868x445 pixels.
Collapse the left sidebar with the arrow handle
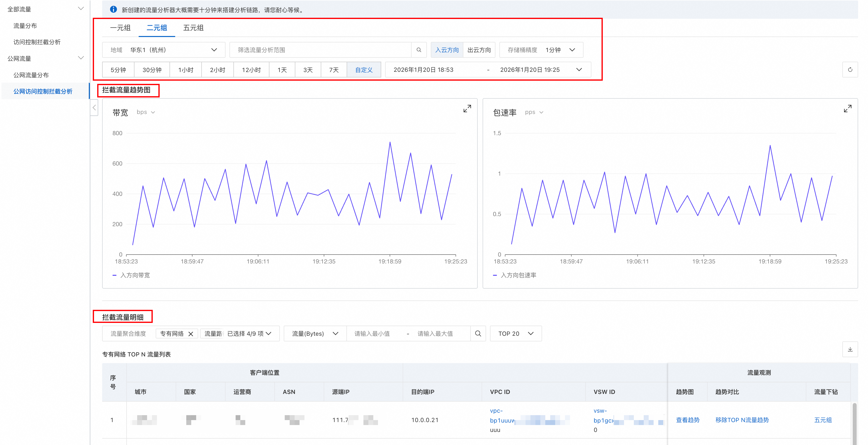[94, 108]
